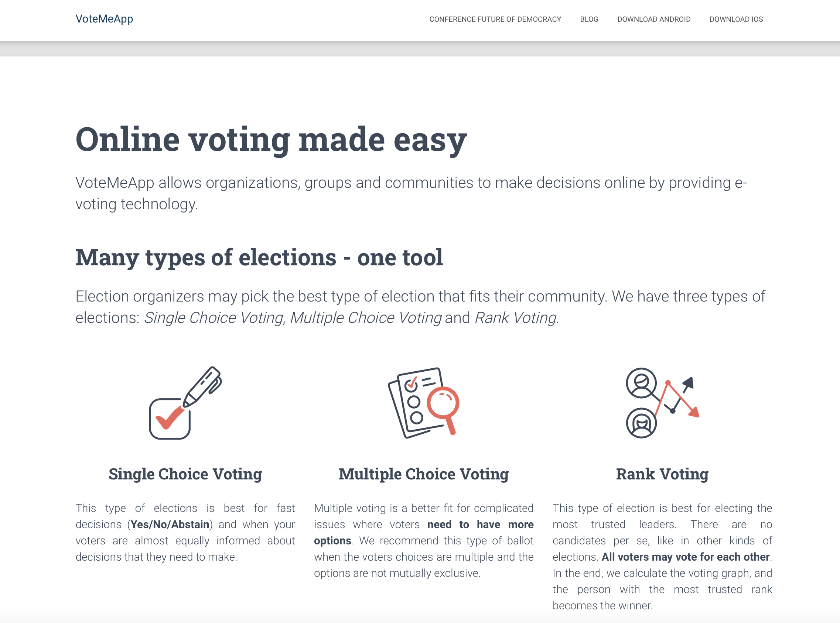Click the checkbox with pen icon
Image resolution: width=840 pixels, height=623 pixels.
[185, 403]
